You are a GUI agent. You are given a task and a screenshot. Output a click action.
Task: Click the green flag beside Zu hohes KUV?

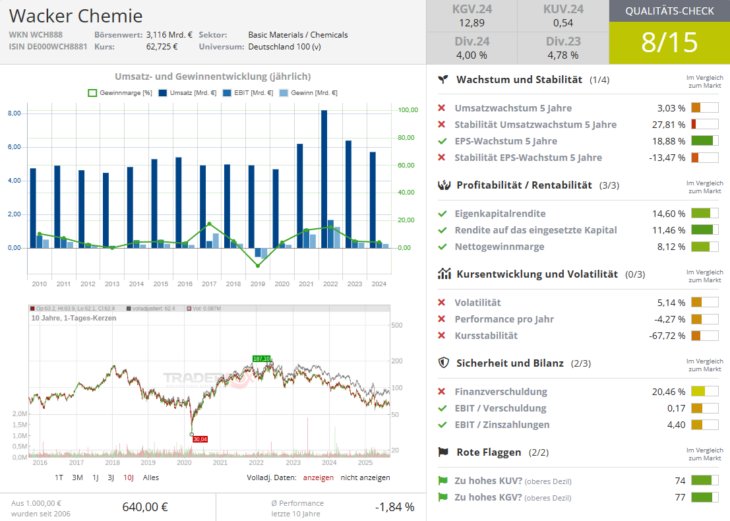(x=443, y=480)
